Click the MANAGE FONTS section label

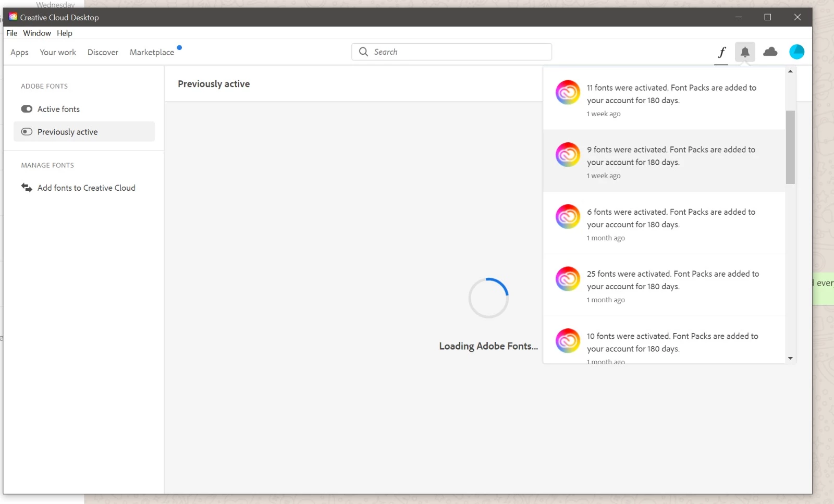point(47,165)
